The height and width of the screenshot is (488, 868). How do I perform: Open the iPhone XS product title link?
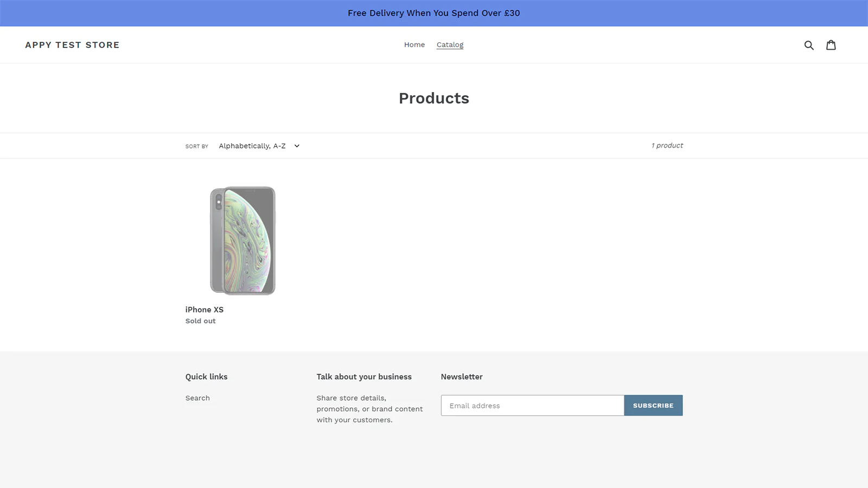coord(205,310)
